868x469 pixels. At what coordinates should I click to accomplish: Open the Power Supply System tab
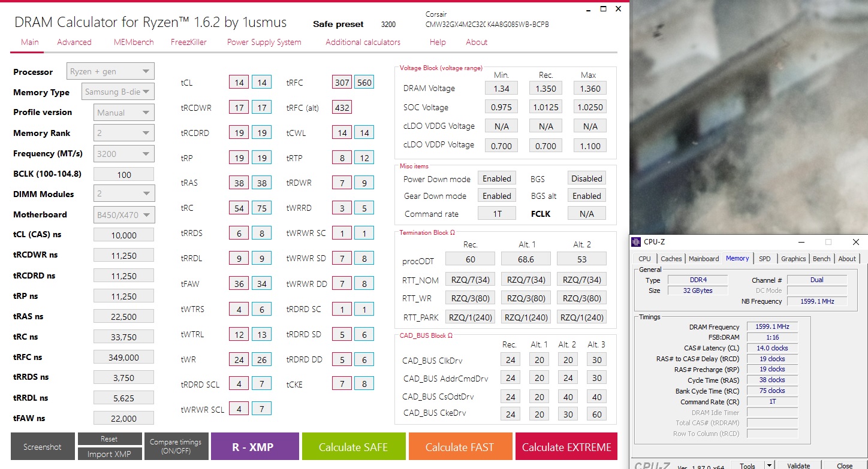click(x=264, y=42)
